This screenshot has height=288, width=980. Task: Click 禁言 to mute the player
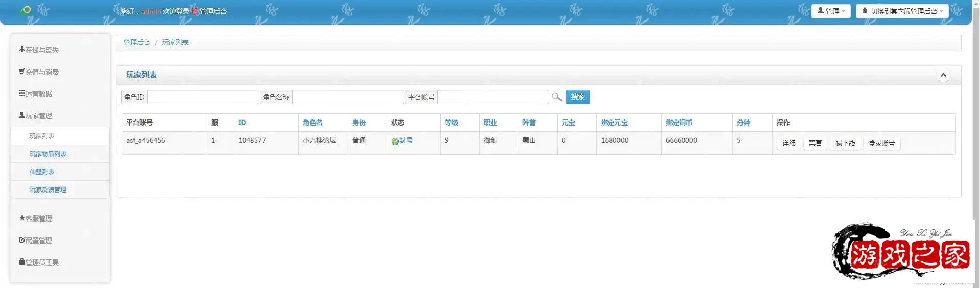(x=815, y=143)
